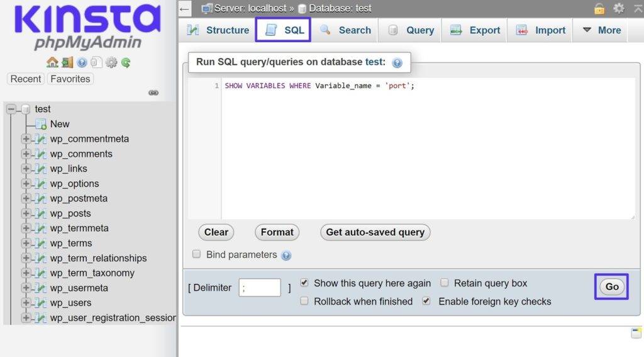The height and width of the screenshot is (357, 644).
Task: Open phpMyAdmin documentation blue help icon
Action: (82, 62)
